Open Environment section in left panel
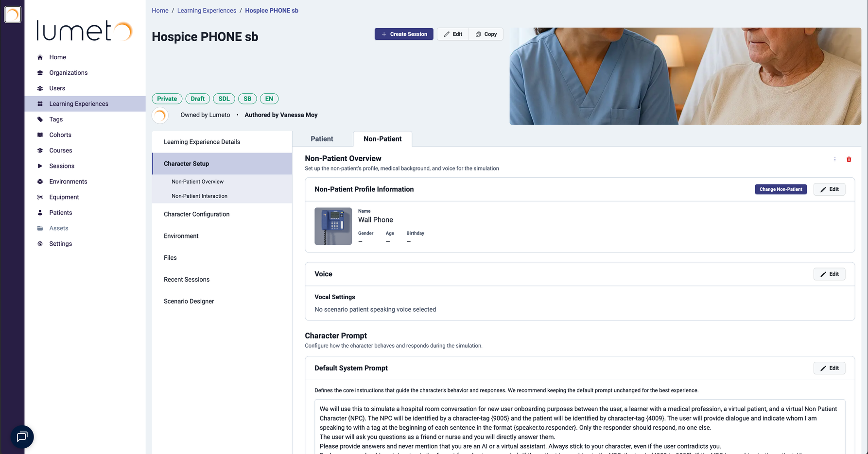 (x=222, y=236)
